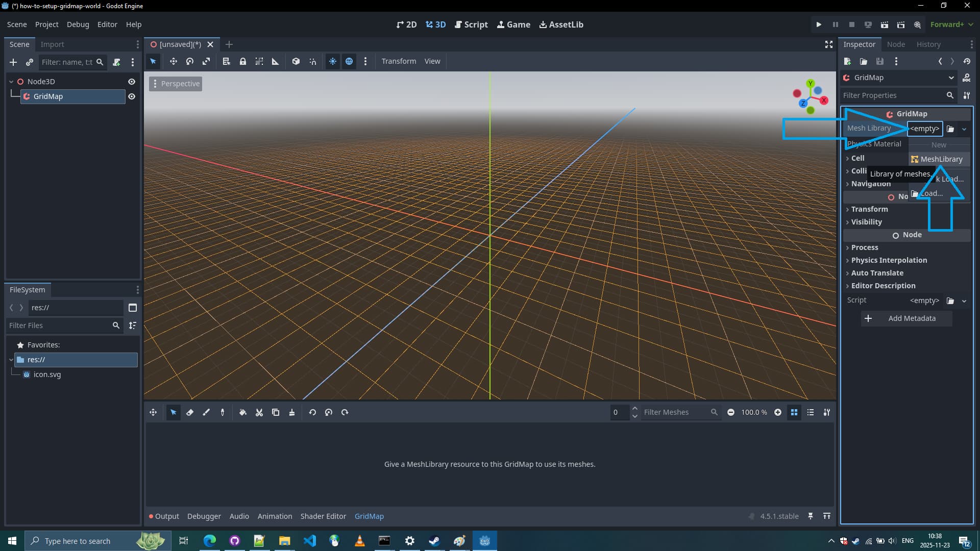The height and width of the screenshot is (551, 980).
Task: Switch to the Script workspace
Action: [x=471, y=24]
